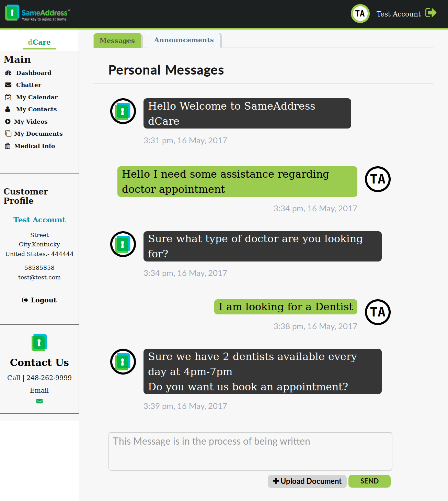Click the Logout link in sidebar

(x=44, y=300)
